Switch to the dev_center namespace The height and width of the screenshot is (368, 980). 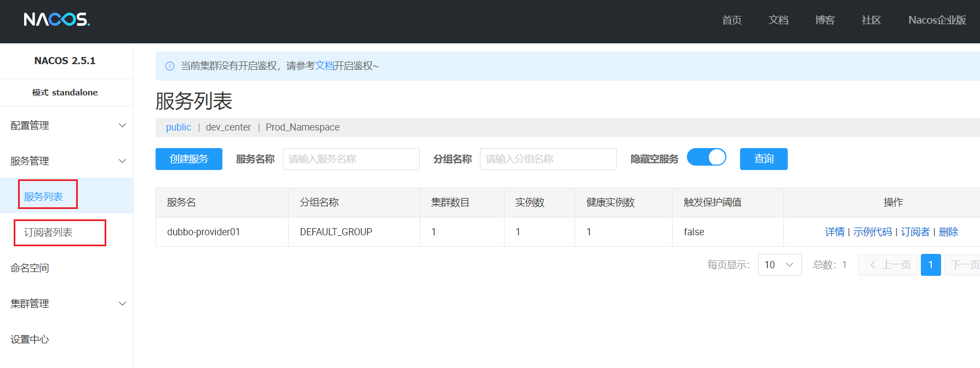pyautogui.click(x=228, y=127)
